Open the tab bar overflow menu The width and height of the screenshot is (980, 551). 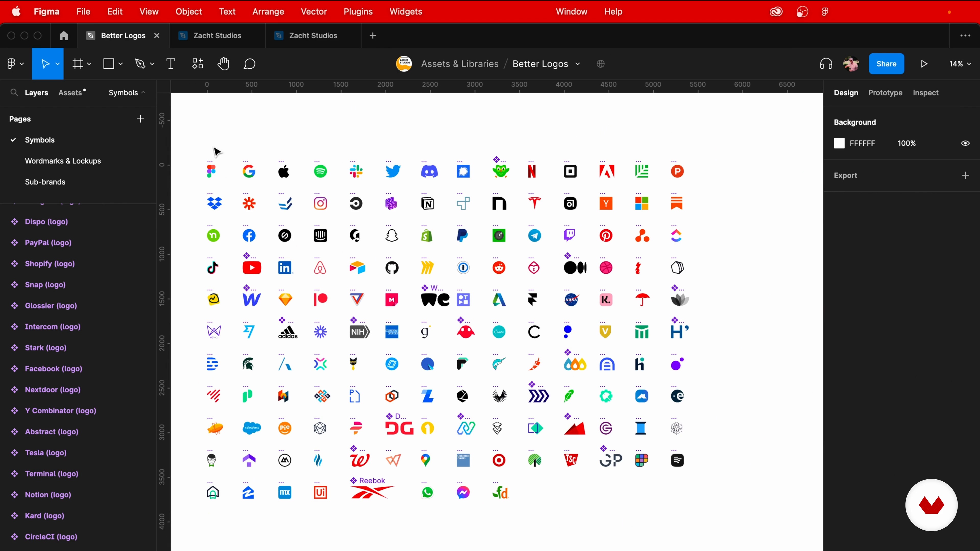965,36
